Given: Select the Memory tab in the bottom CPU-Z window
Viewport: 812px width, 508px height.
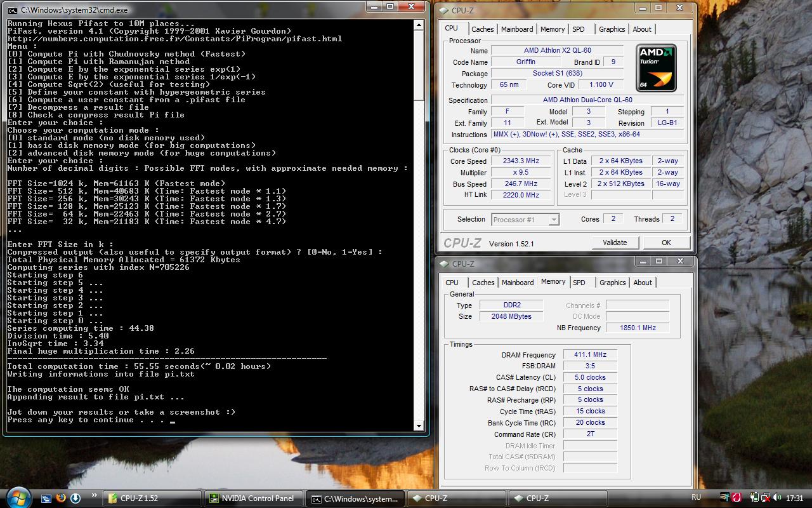Looking at the screenshot, I should click(x=553, y=281).
